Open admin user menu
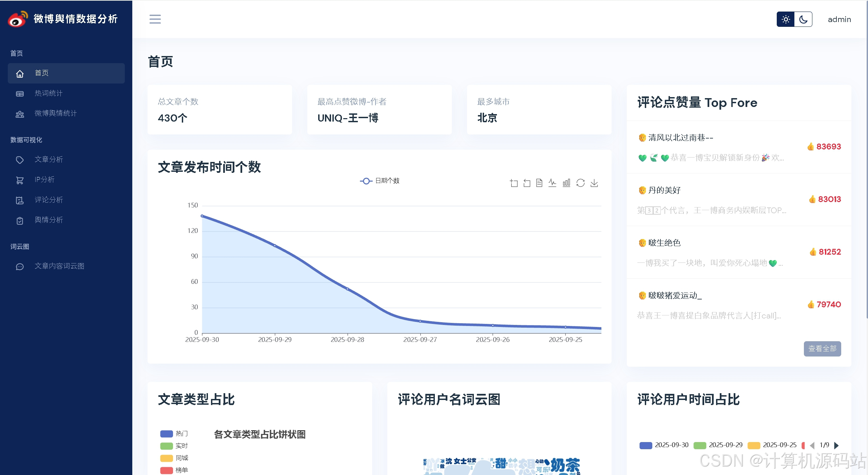 click(x=839, y=19)
